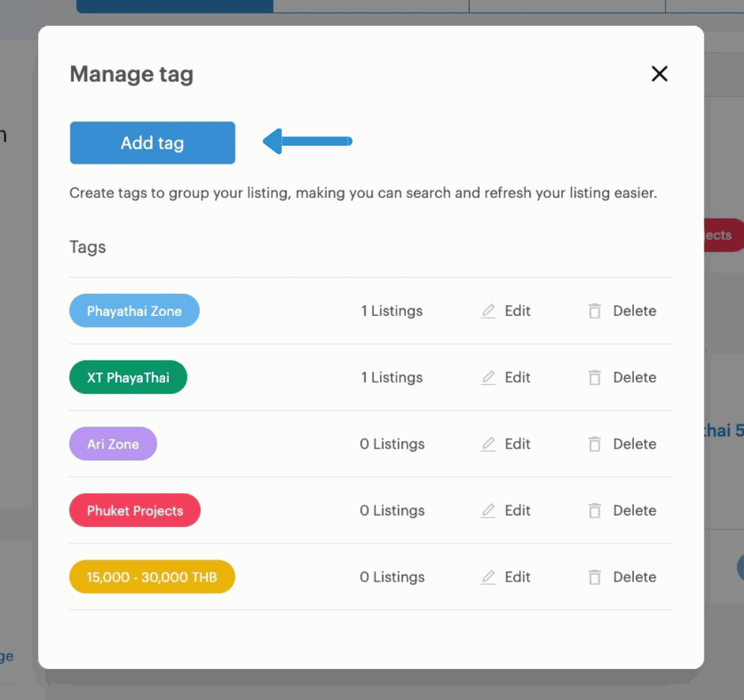The height and width of the screenshot is (700, 744).
Task: Click the trash icon for 15,000 - 30,000 THB
Action: [x=595, y=577]
